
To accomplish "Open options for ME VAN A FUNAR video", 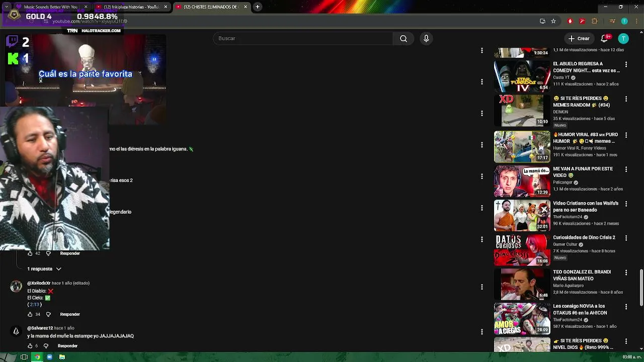I will point(626,169).
